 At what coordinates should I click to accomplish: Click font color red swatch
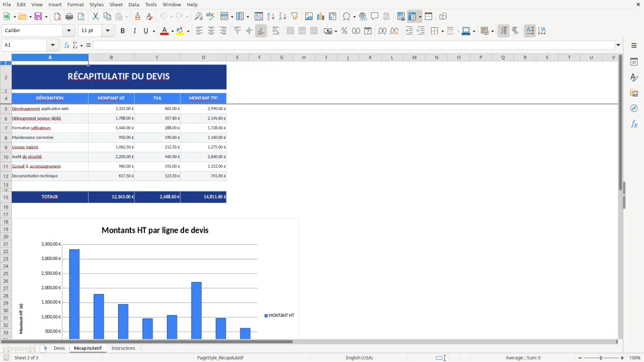pyautogui.click(x=164, y=31)
